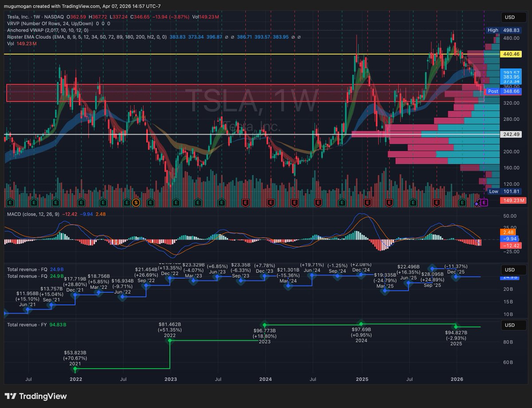532x408 pixels.
Task: Click the 2024 $97.69B annual revenue point
Action: pos(361,324)
